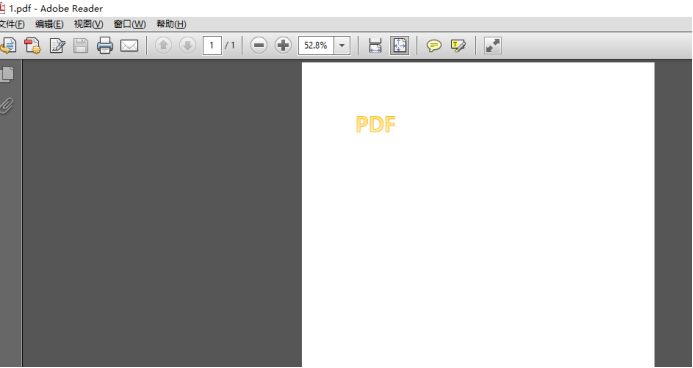Open the page thumbnails panel

(x=7, y=74)
